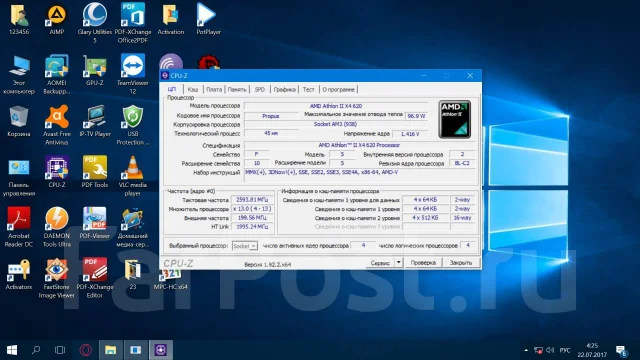Open the taskbar clock and date
Viewport: 640px width, 360px height.
(x=592, y=350)
